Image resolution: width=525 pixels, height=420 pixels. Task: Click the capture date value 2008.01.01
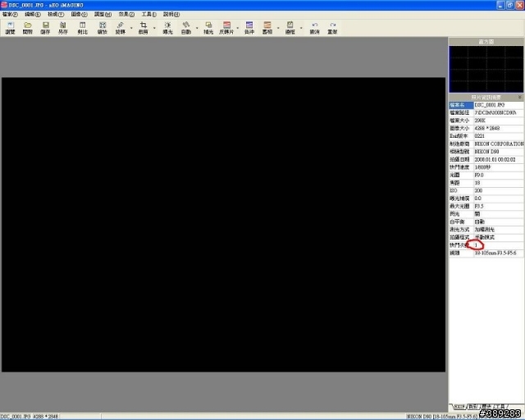tap(495, 159)
